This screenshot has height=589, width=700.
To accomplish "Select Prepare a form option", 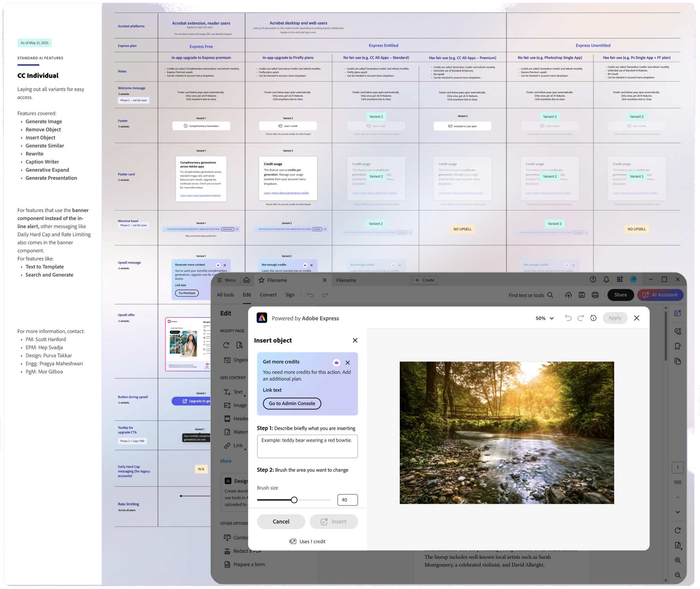I will coord(245,564).
